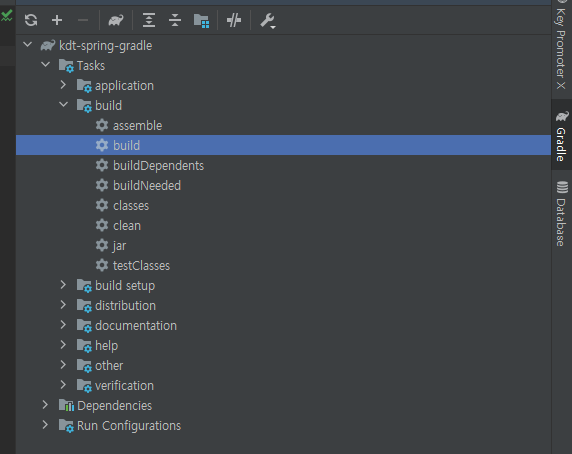572x454 pixels.
Task: Select the classes task
Action: (x=131, y=206)
